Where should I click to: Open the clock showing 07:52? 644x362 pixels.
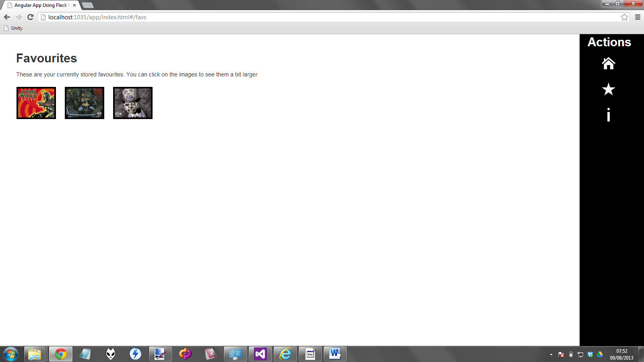coord(621,354)
